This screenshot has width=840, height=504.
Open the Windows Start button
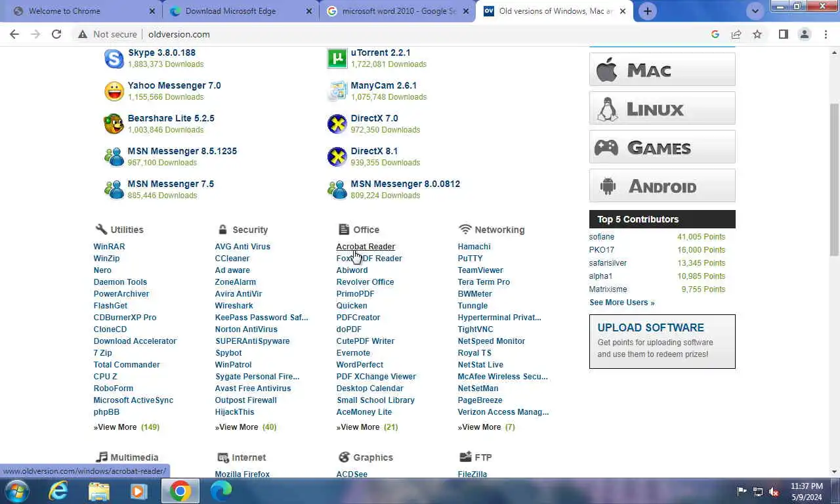(x=16, y=491)
